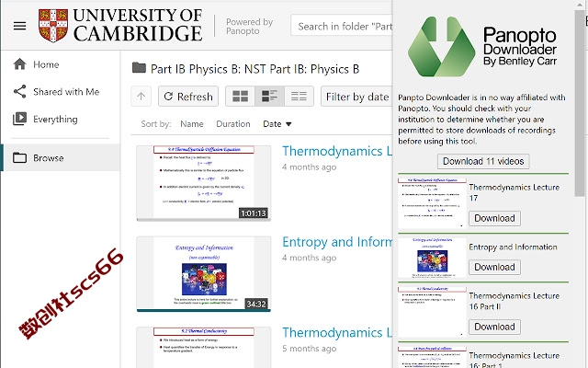Click folder icon next to Part IB Physics B title
This screenshot has height=368, width=588.
(139, 68)
